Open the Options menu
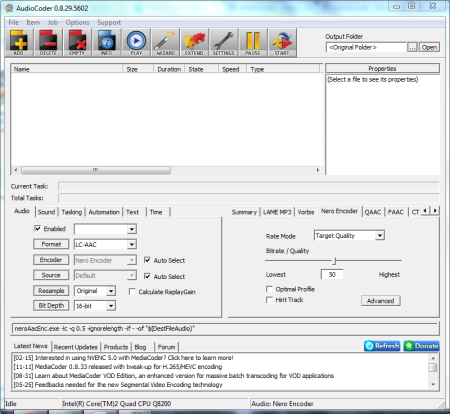The image size is (450, 414). click(x=77, y=22)
